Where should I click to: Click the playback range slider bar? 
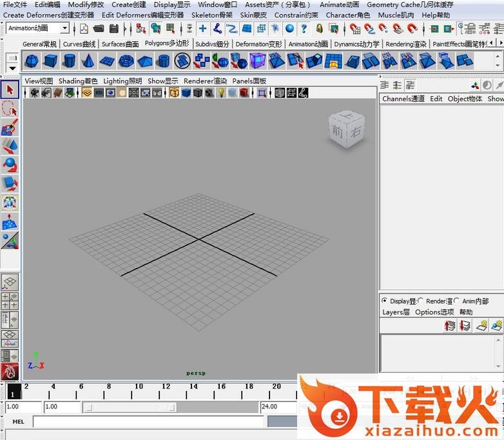[171, 407]
